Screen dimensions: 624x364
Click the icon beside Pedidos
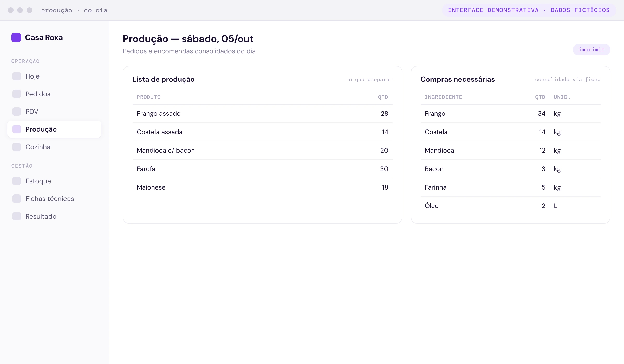pyautogui.click(x=17, y=94)
